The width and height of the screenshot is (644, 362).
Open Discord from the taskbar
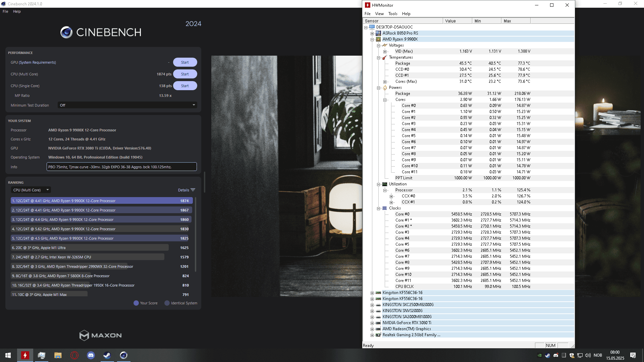tap(91, 355)
